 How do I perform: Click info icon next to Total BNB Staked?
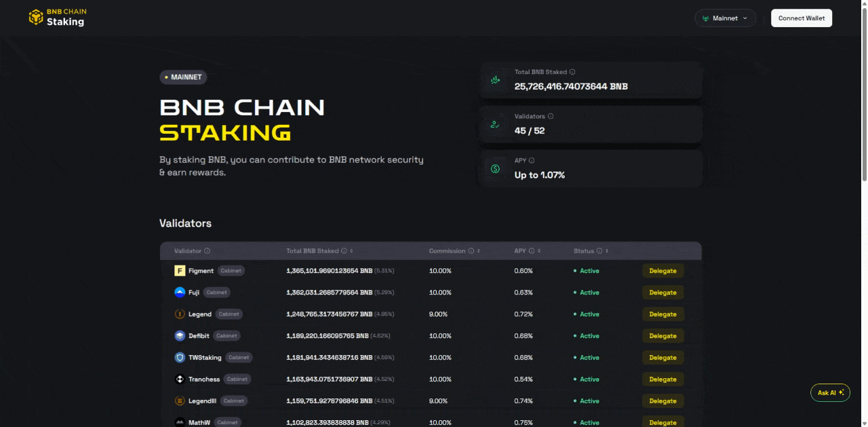tap(572, 72)
